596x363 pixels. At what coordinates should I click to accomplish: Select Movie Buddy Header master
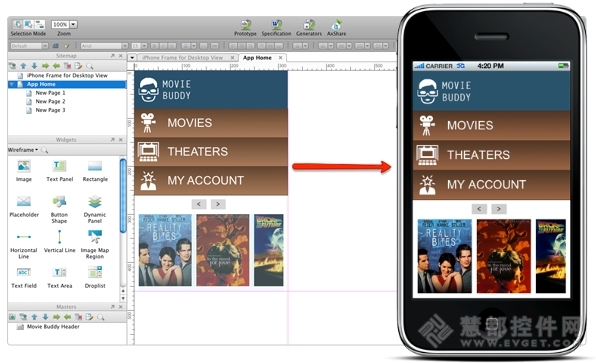[x=53, y=327]
